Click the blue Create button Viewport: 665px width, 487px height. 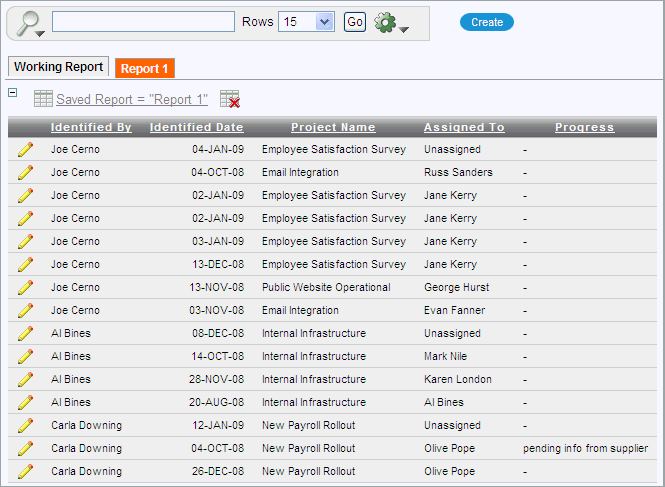pyautogui.click(x=487, y=22)
